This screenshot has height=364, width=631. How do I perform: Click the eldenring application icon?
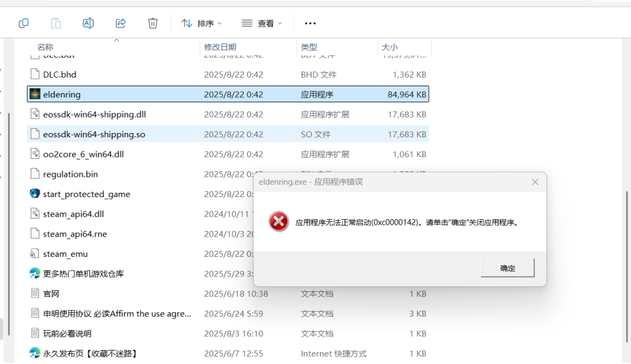tap(34, 94)
